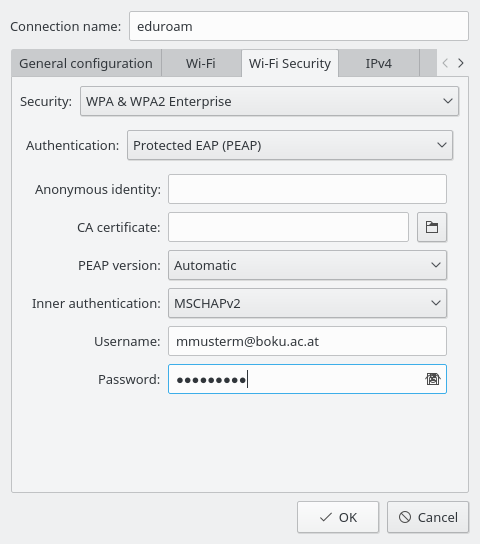The width and height of the screenshot is (480, 544).
Task: Click the Username input field
Action: (x=307, y=341)
